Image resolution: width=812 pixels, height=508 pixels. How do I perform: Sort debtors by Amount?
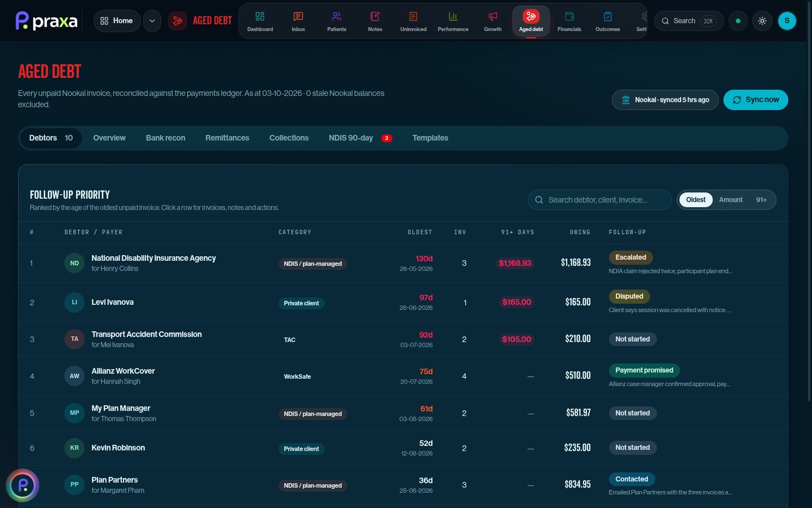(731, 200)
